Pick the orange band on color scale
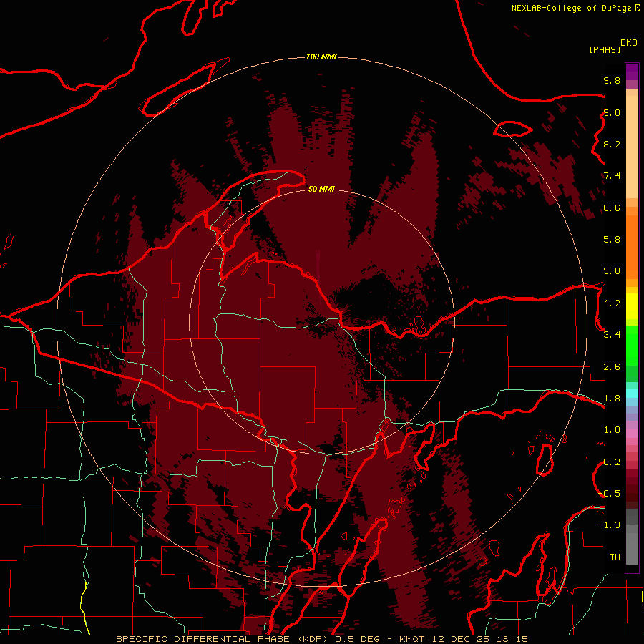 [x=632, y=247]
